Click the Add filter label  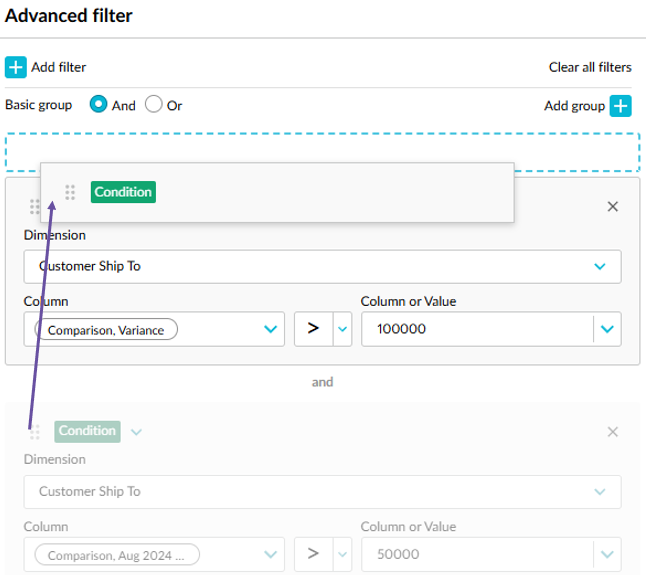click(x=58, y=67)
